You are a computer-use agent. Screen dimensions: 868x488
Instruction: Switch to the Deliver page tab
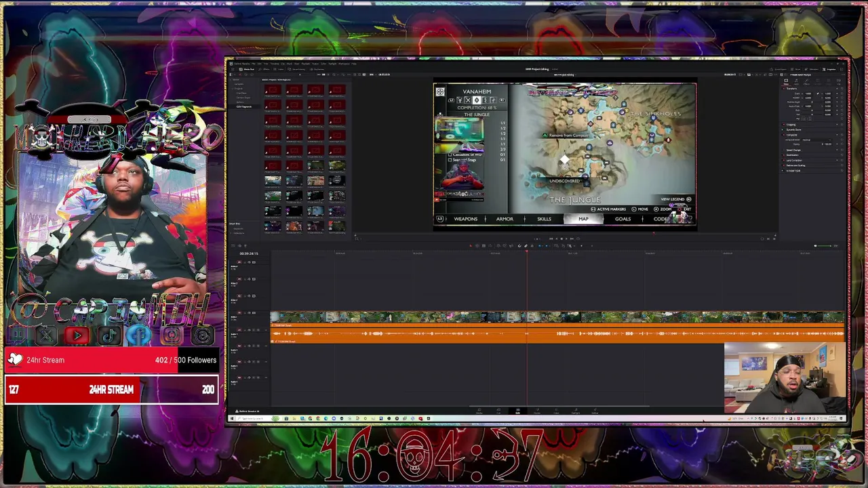[595, 411]
